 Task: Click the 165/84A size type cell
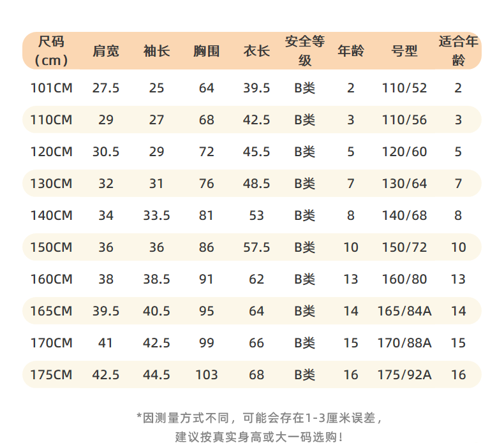click(404, 311)
